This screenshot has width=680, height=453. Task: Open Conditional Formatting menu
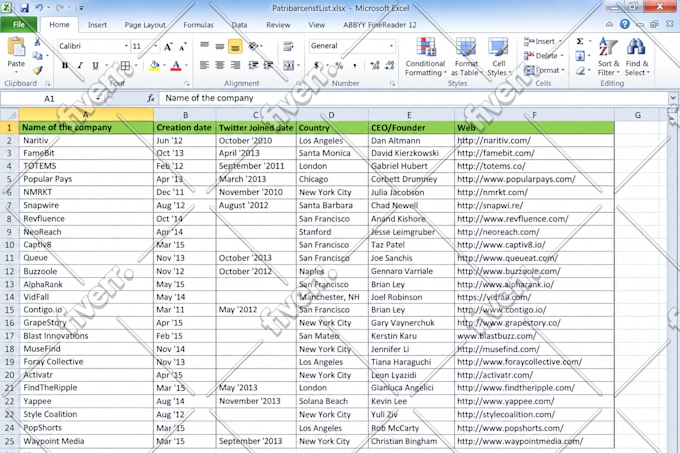tap(425, 57)
